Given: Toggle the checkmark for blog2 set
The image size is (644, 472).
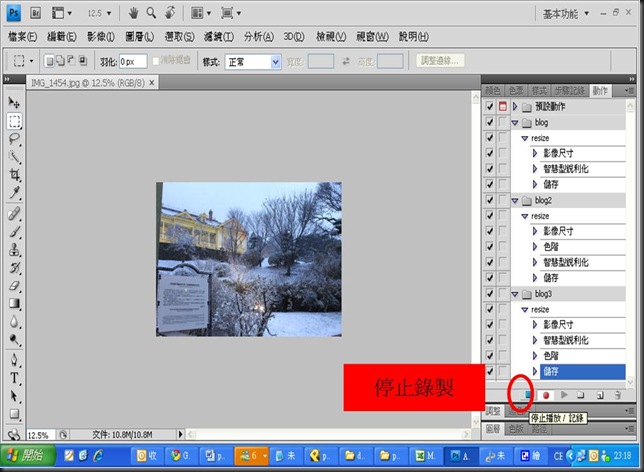Looking at the screenshot, I should (x=490, y=200).
